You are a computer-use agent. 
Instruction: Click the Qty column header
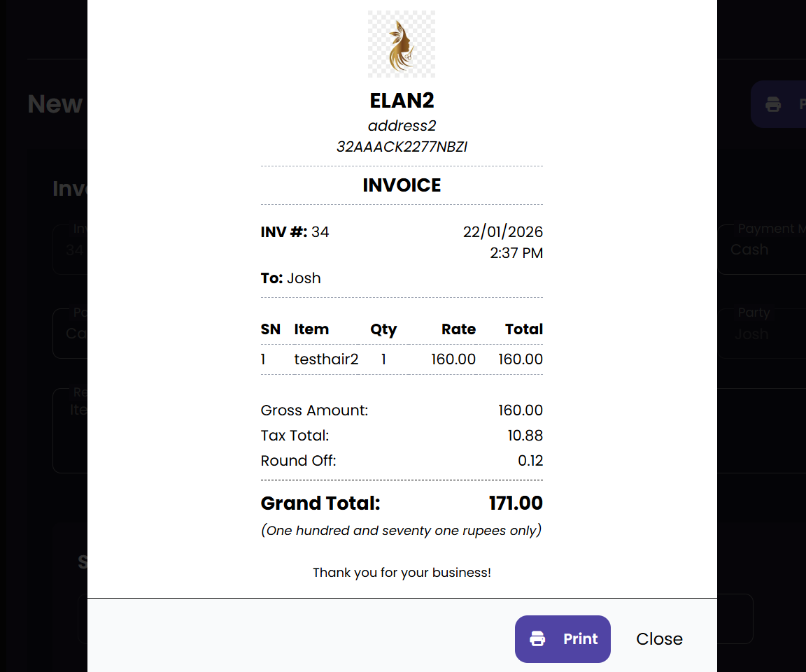point(383,329)
